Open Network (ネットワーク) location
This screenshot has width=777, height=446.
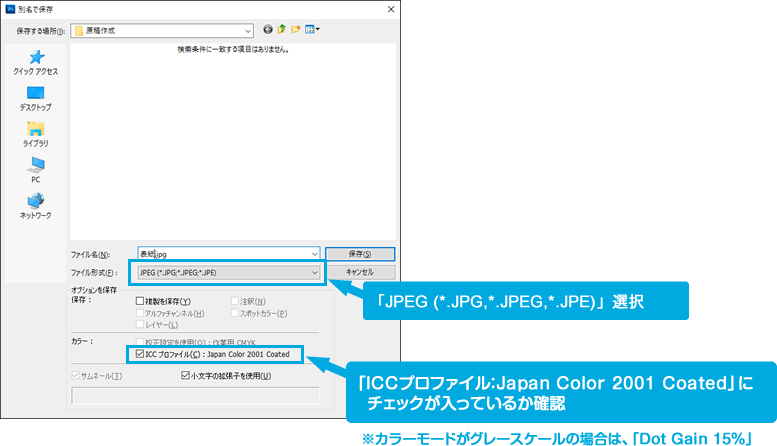coord(36,205)
